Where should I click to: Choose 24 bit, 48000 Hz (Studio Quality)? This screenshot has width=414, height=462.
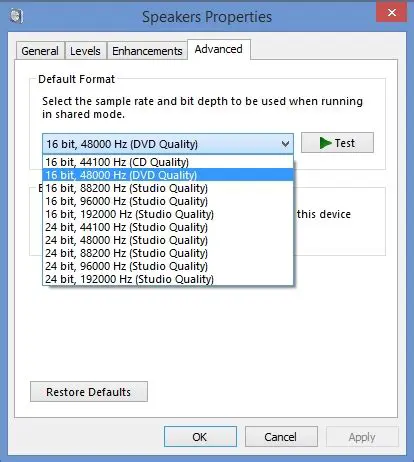coord(168,240)
